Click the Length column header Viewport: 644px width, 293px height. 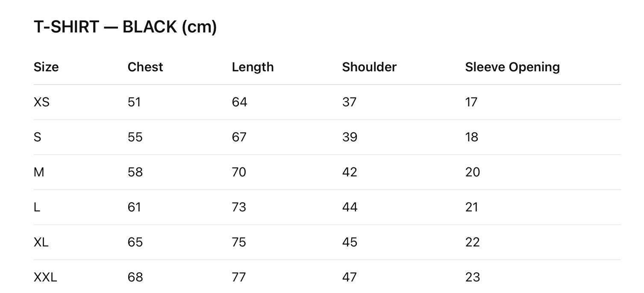253,67
